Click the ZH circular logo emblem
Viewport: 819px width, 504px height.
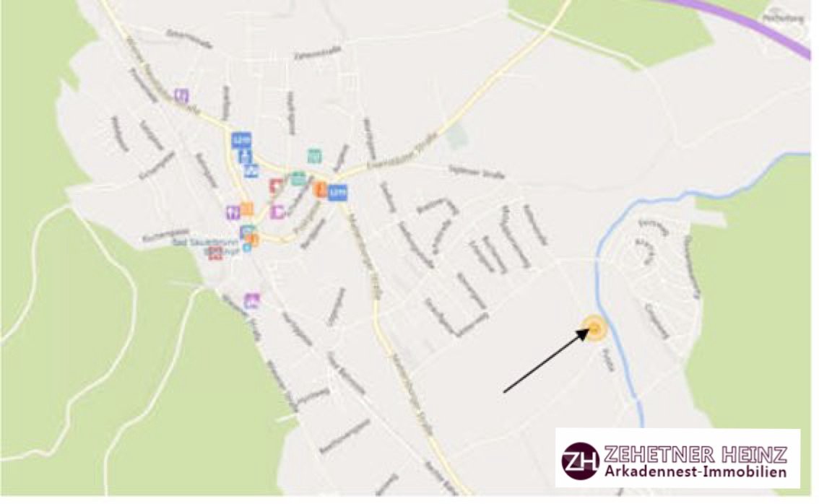pyautogui.click(x=581, y=460)
